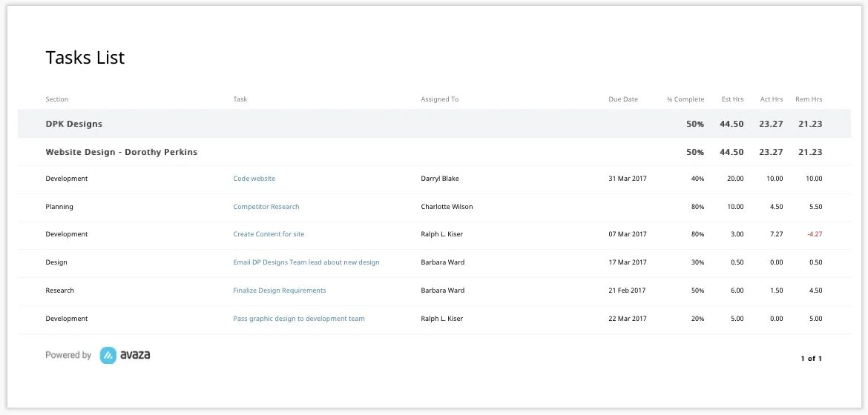
Task: Click the Est Hrs column header
Action: (x=731, y=99)
